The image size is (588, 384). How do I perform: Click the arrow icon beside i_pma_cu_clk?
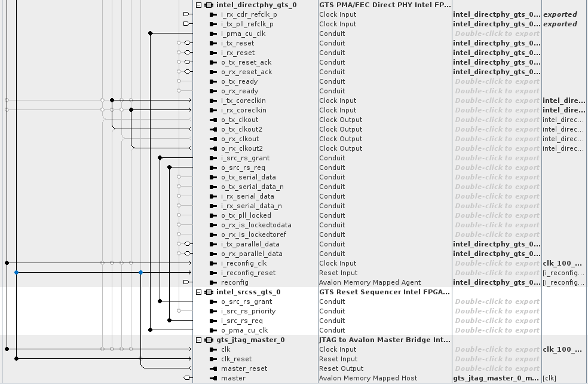[x=213, y=33]
